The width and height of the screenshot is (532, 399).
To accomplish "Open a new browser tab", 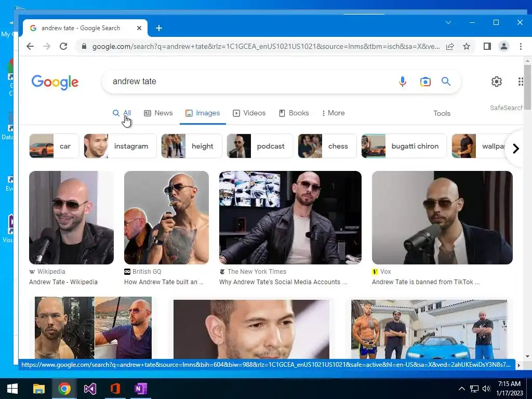I will click(159, 28).
